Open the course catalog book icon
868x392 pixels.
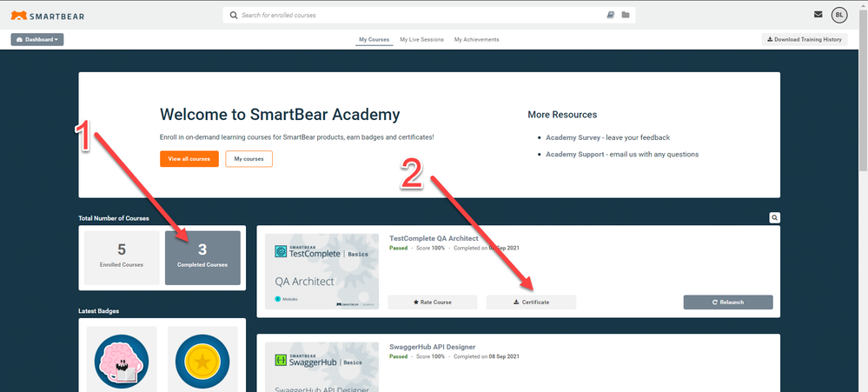tap(611, 15)
